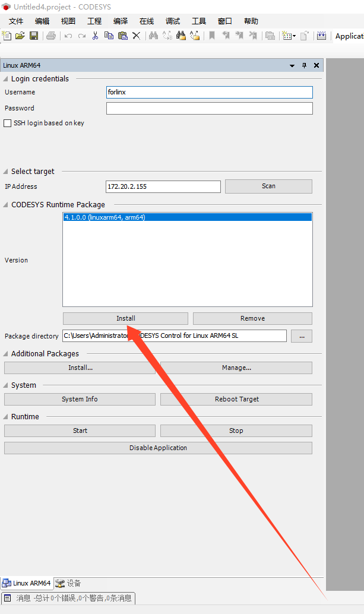The width and height of the screenshot is (364, 614).
Task: Stop the runtime
Action: coord(236,431)
